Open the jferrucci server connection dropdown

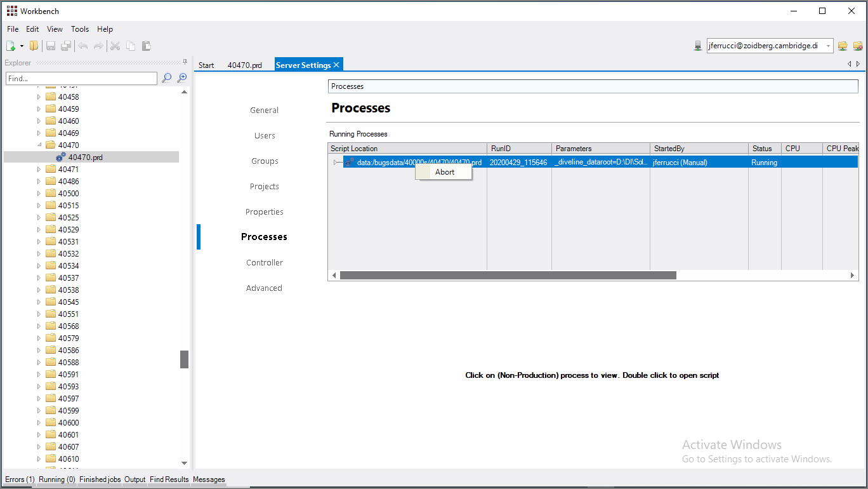click(x=828, y=46)
